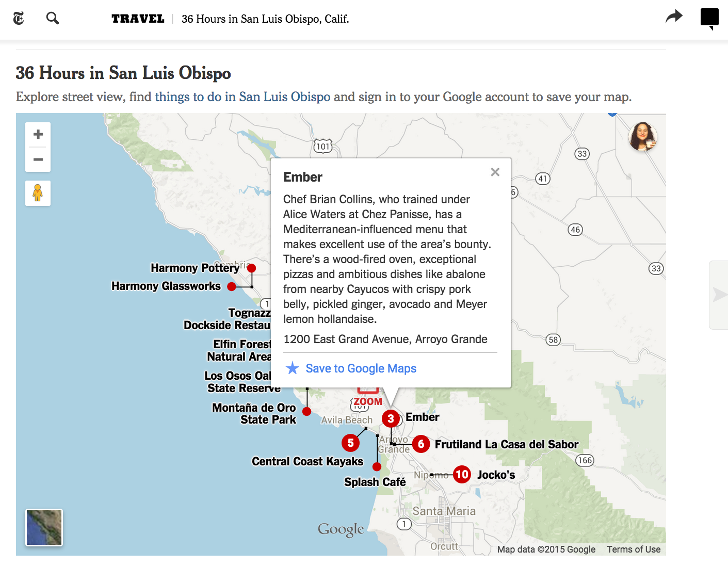Click the Ember map label beside marker 3
This screenshot has height=567, width=728.
point(423,417)
